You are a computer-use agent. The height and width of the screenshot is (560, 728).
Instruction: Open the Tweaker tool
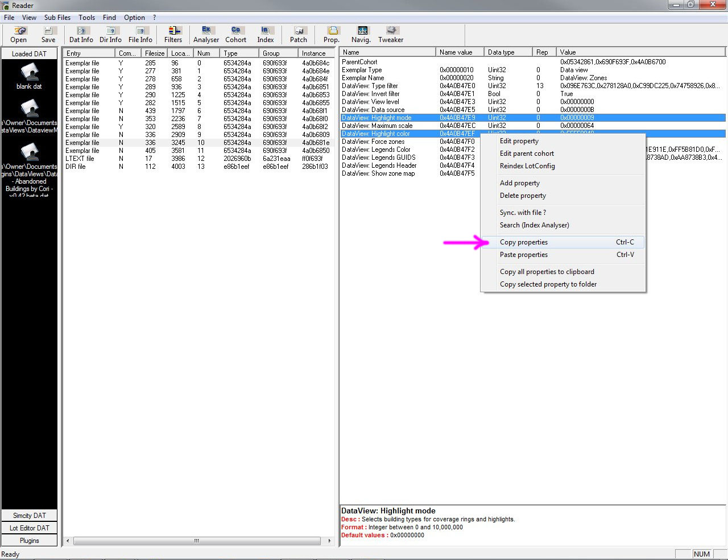pyautogui.click(x=391, y=35)
